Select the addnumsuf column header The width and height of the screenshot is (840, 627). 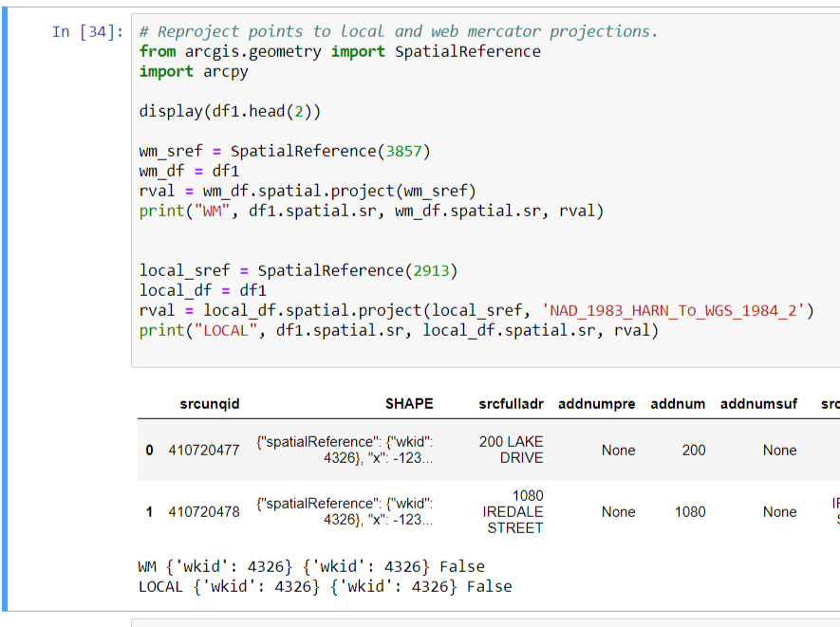coord(758,404)
